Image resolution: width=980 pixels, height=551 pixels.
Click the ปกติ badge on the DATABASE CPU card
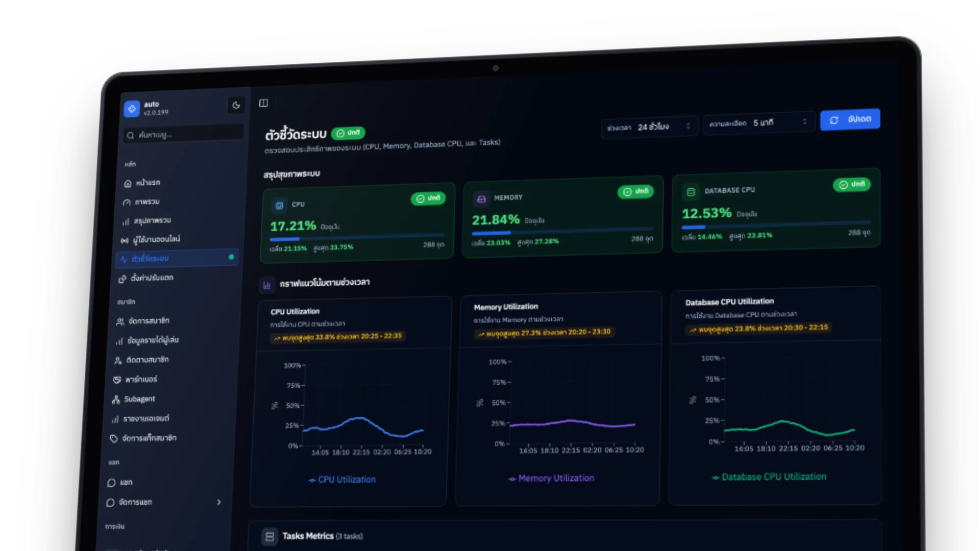pyautogui.click(x=852, y=184)
